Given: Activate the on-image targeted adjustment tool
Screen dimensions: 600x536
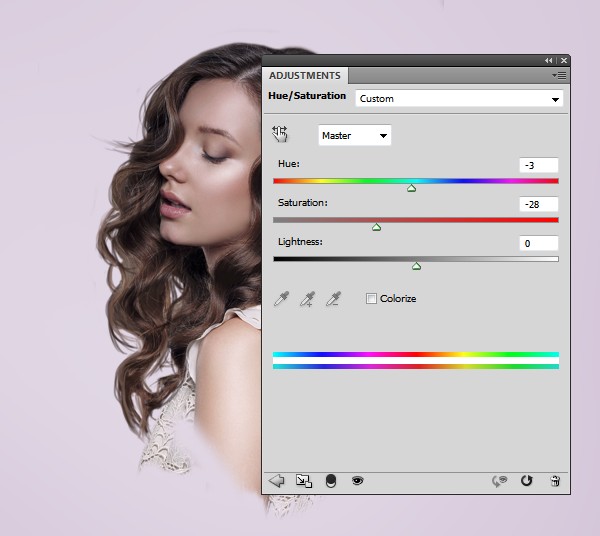Looking at the screenshot, I should coord(280,134).
